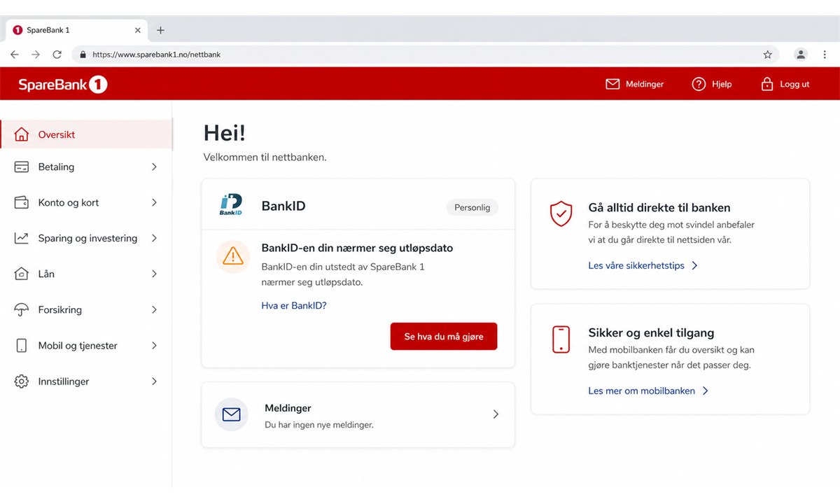840x504 pixels.
Task: Click the Betaling card icon in sidebar
Action: [x=22, y=167]
